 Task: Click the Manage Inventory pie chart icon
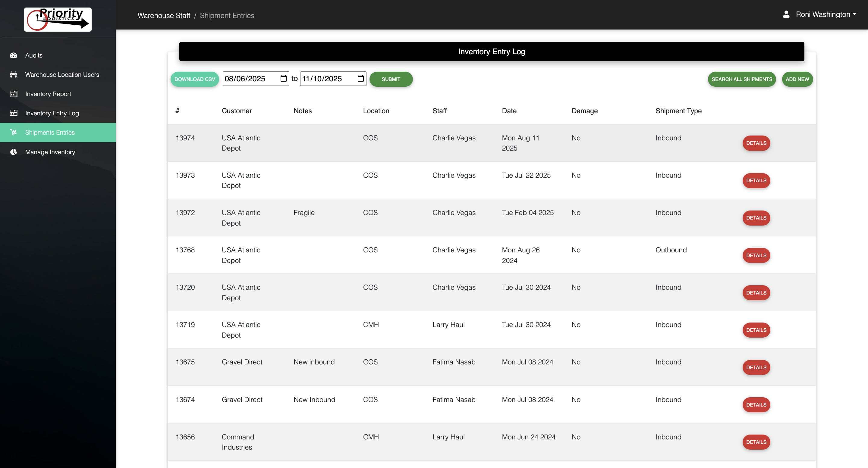pos(14,152)
